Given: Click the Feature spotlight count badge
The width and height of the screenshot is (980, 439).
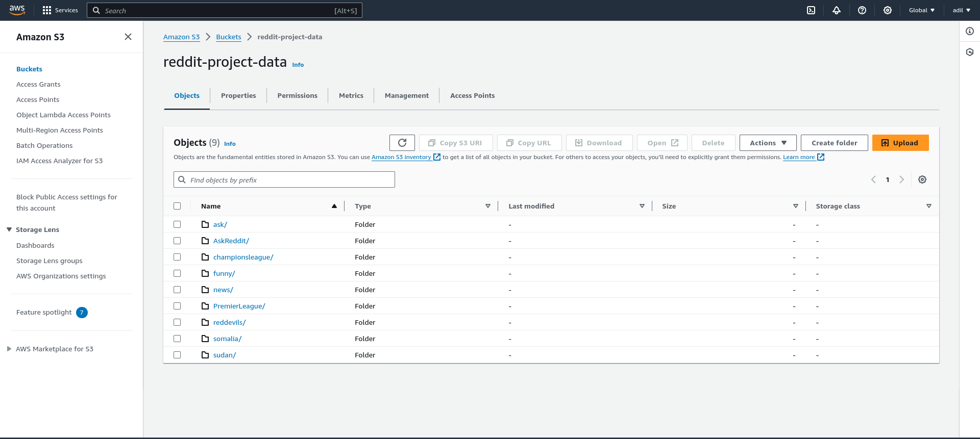Looking at the screenshot, I should tap(82, 313).
